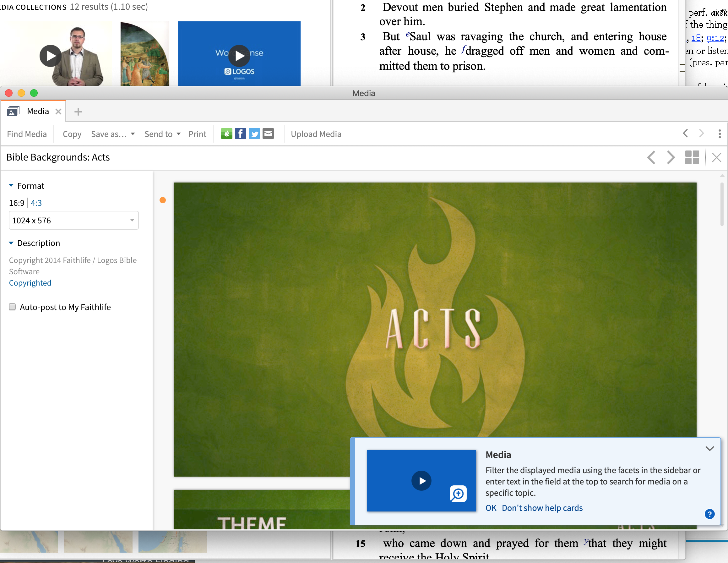This screenshot has height=563, width=728.
Task: Click Don't show help cards link
Action: point(542,508)
